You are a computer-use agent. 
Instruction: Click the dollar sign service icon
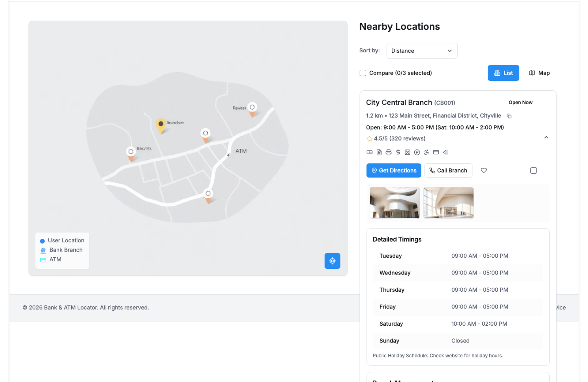pyautogui.click(x=398, y=152)
